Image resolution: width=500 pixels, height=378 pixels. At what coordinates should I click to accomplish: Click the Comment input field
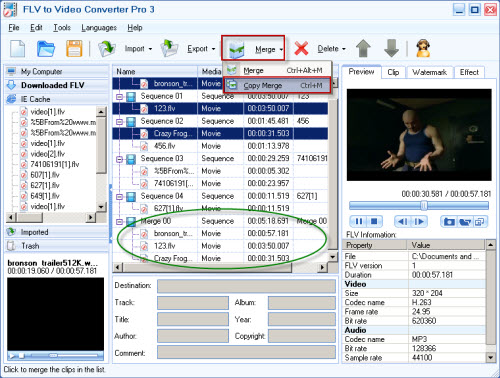pos(246,352)
